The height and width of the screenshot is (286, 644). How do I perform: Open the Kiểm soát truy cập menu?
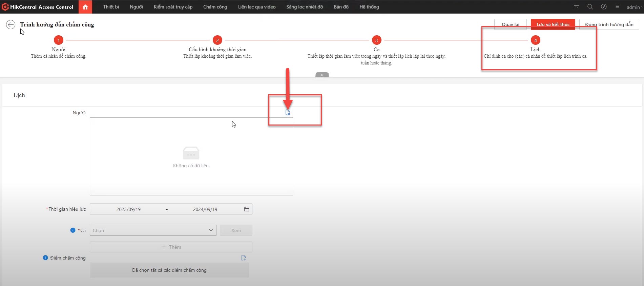tap(173, 7)
